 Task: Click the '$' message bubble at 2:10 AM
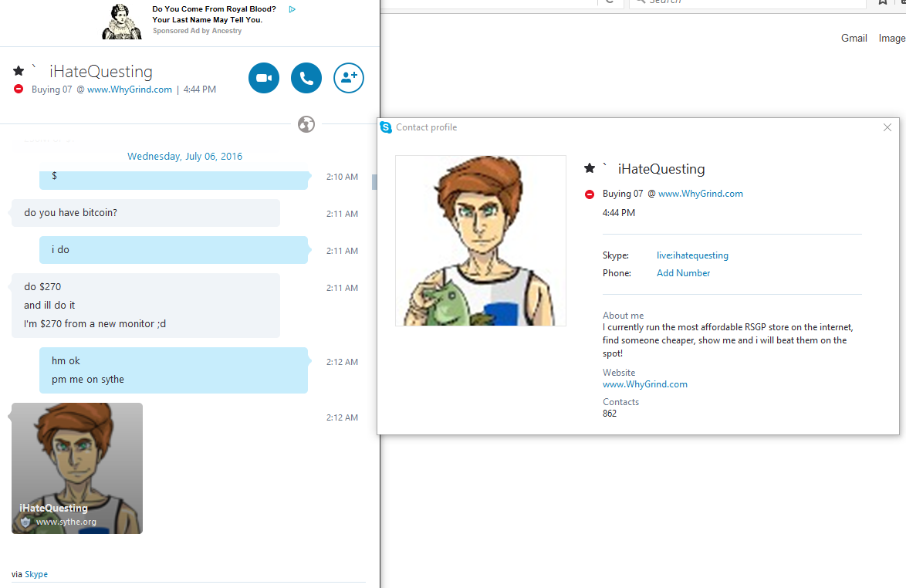click(x=174, y=180)
